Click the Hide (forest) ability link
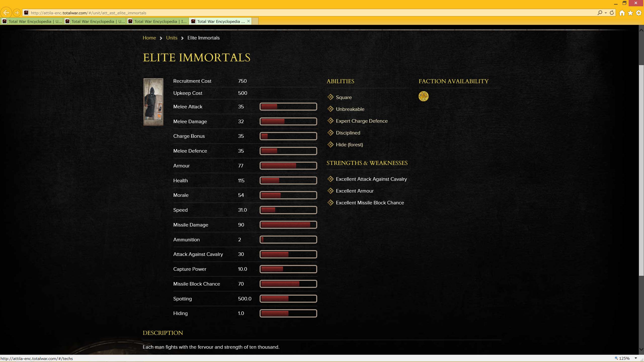Screen dimensions: 644x362 point(349,145)
